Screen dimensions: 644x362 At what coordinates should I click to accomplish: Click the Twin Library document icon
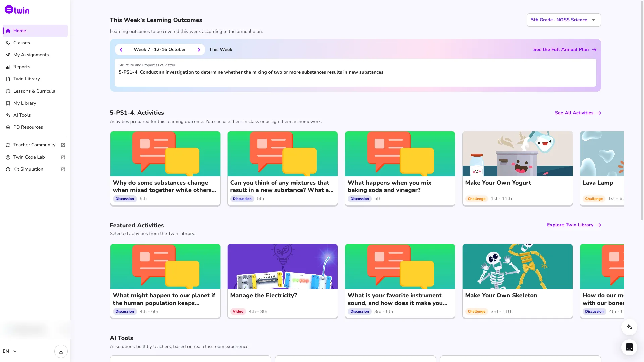tap(8, 79)
